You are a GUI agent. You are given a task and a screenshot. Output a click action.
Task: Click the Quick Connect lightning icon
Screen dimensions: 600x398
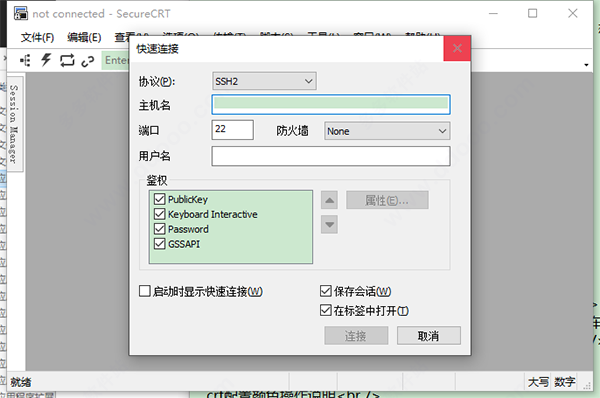click(x=46, y=60)
